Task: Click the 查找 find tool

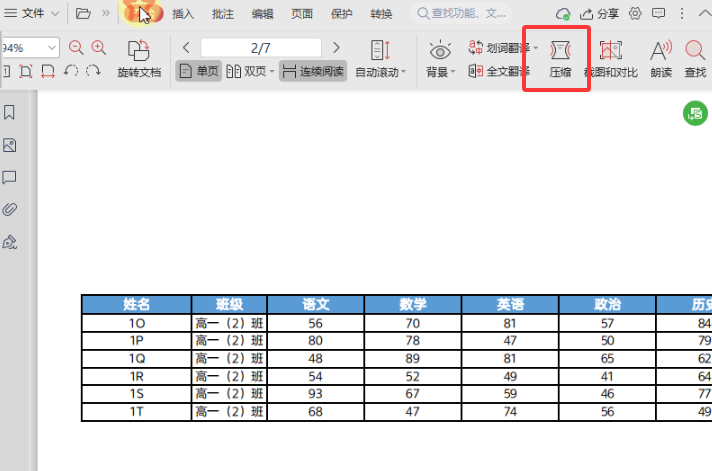Action: click(695, 59)
